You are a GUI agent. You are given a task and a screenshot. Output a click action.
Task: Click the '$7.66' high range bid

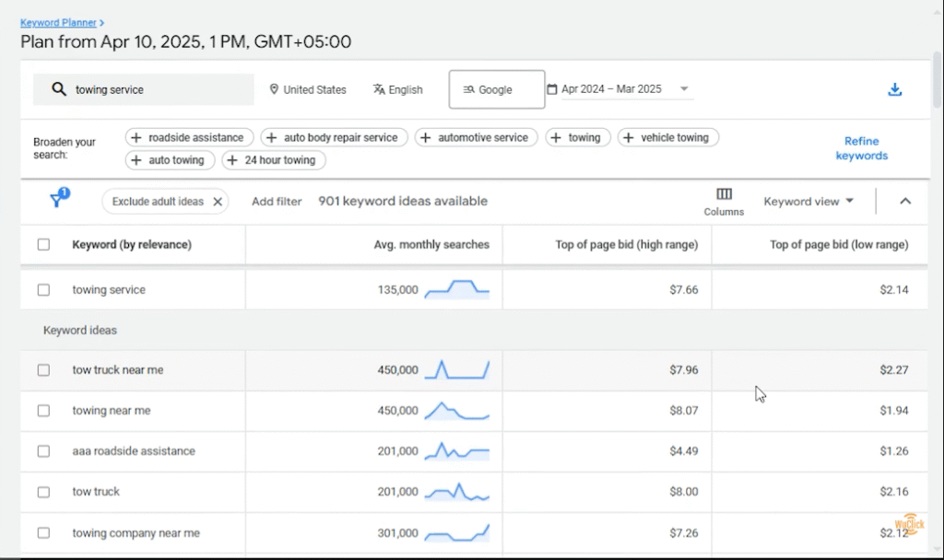point(684,290)
